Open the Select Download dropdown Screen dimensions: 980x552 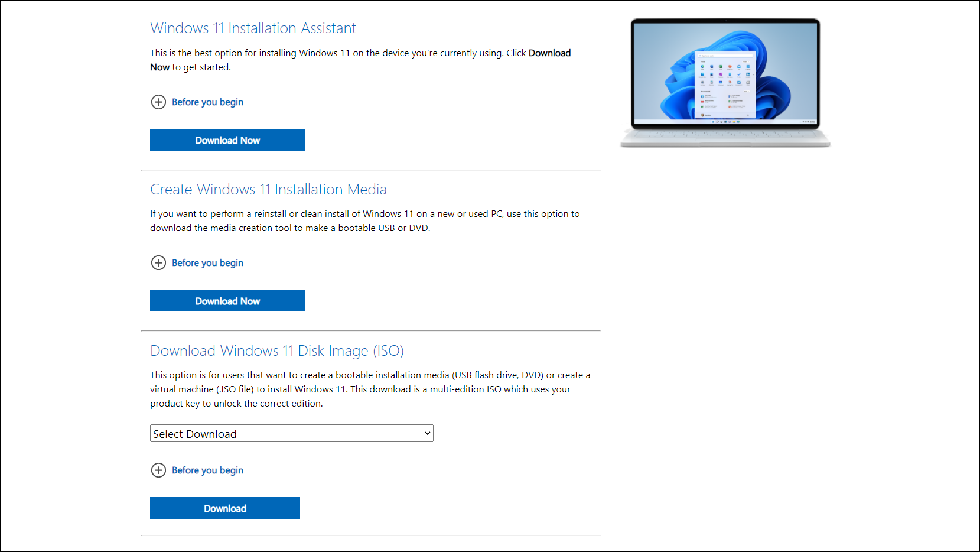click(x=291, y=433)
